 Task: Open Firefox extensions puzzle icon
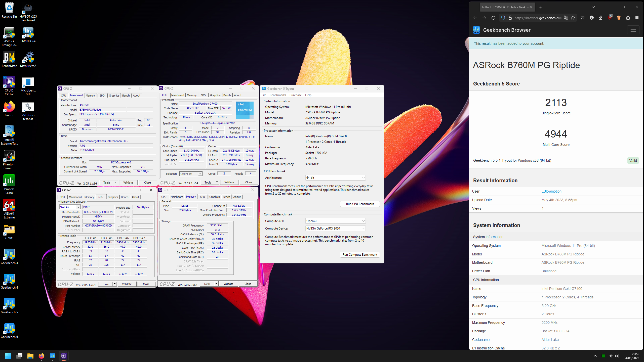628,18
